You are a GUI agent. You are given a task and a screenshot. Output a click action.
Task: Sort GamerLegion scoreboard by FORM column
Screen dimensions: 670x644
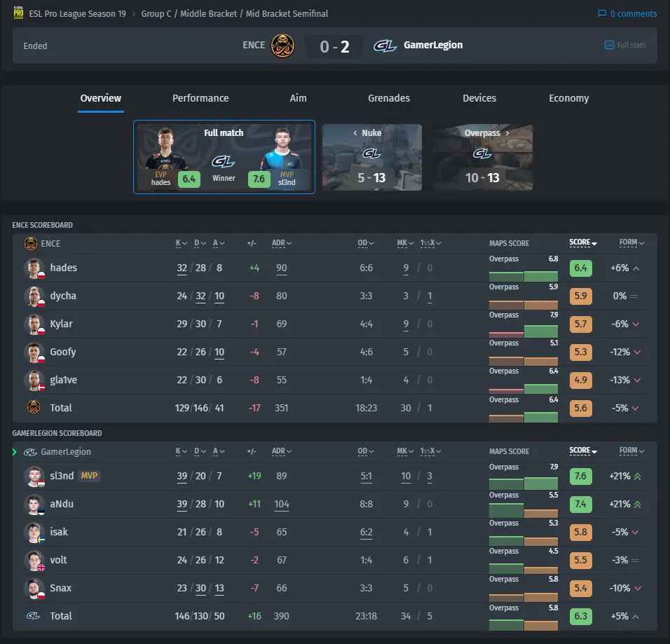(631, 451)
